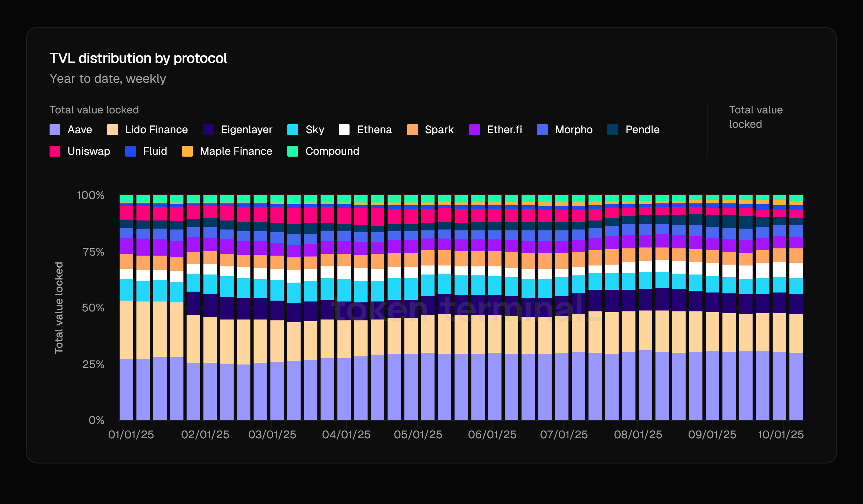The width and height of the screenshot is (863, 504).
Task: Click the 03/01/25 x-axis date label
Action: coord(272,434)
